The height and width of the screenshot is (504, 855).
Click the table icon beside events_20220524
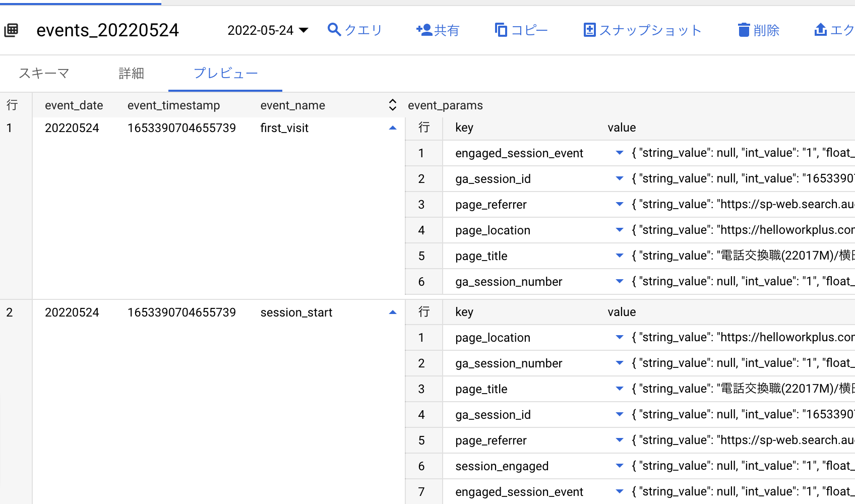11,30
